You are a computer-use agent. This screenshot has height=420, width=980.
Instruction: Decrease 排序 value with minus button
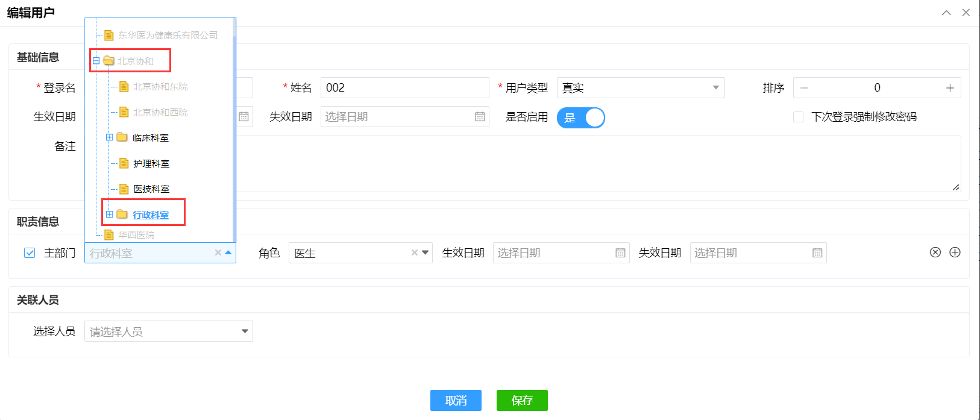pos(804,88)
